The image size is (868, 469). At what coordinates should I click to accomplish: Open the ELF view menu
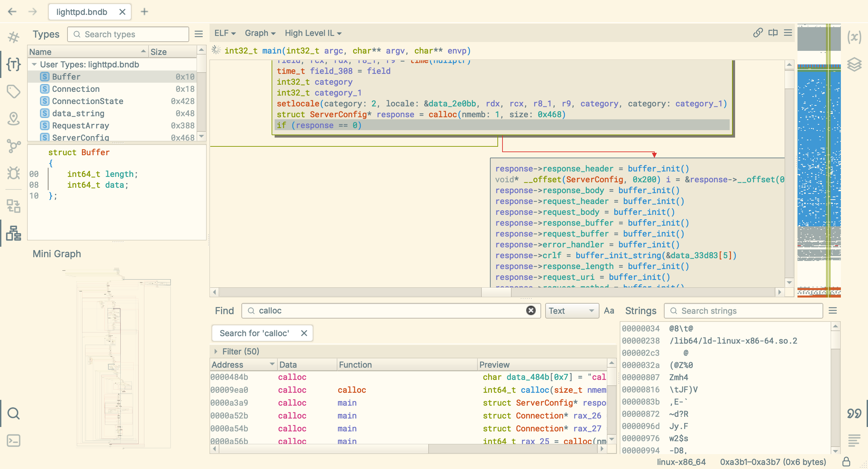coord(224,33)
